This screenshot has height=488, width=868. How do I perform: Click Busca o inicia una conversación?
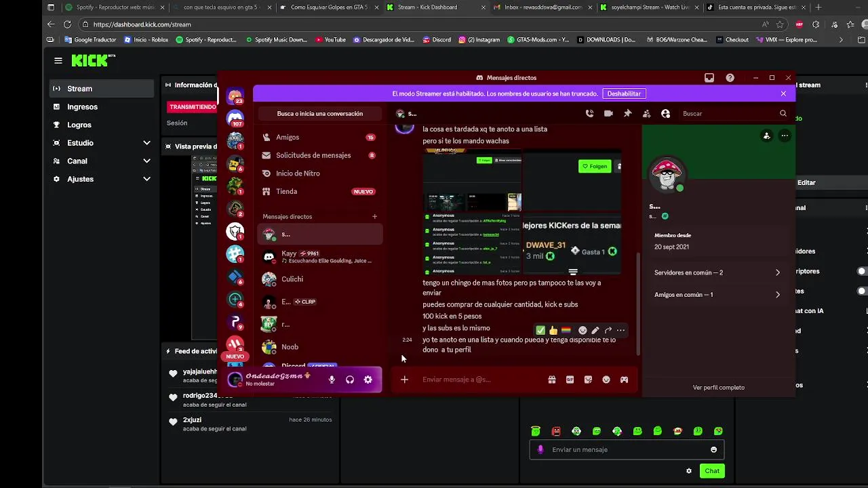(x=320, y=114)
